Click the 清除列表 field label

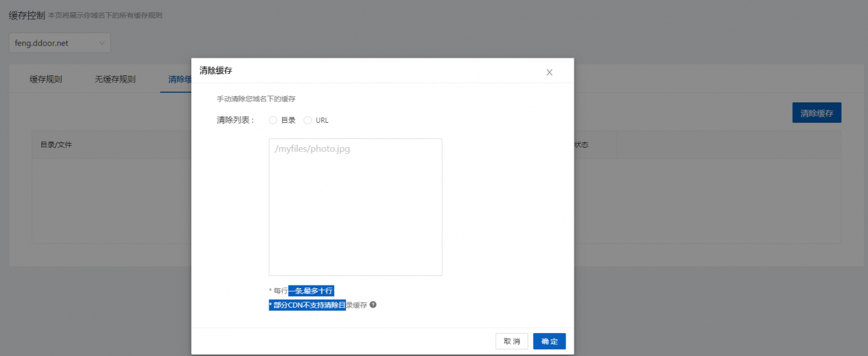(235, 120)
